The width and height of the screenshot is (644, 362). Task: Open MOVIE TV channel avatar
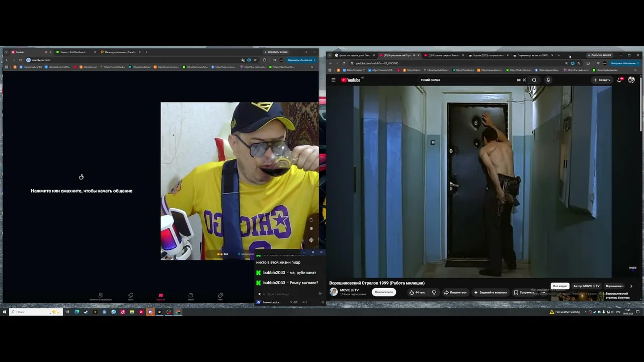334,292
